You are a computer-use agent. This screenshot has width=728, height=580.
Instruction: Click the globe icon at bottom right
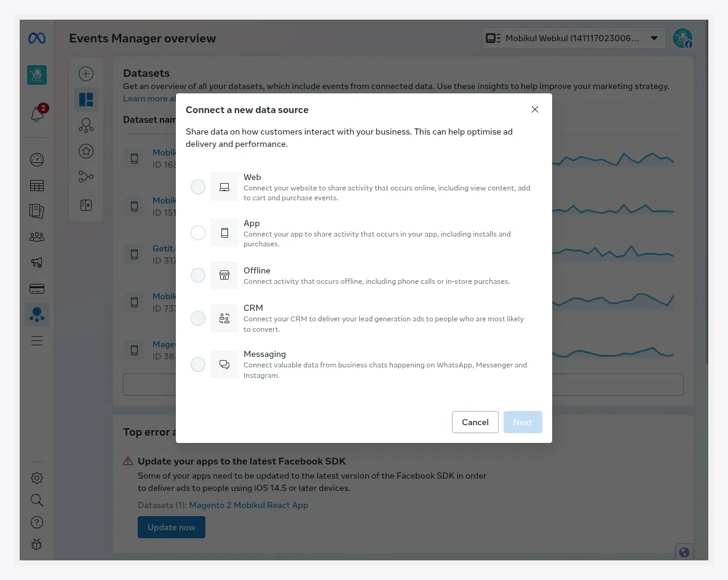point(684,552)
